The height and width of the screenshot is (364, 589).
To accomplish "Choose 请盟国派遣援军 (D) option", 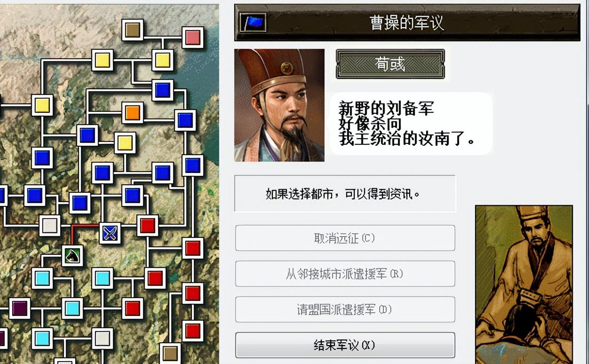I will click(x=345, y=309).
